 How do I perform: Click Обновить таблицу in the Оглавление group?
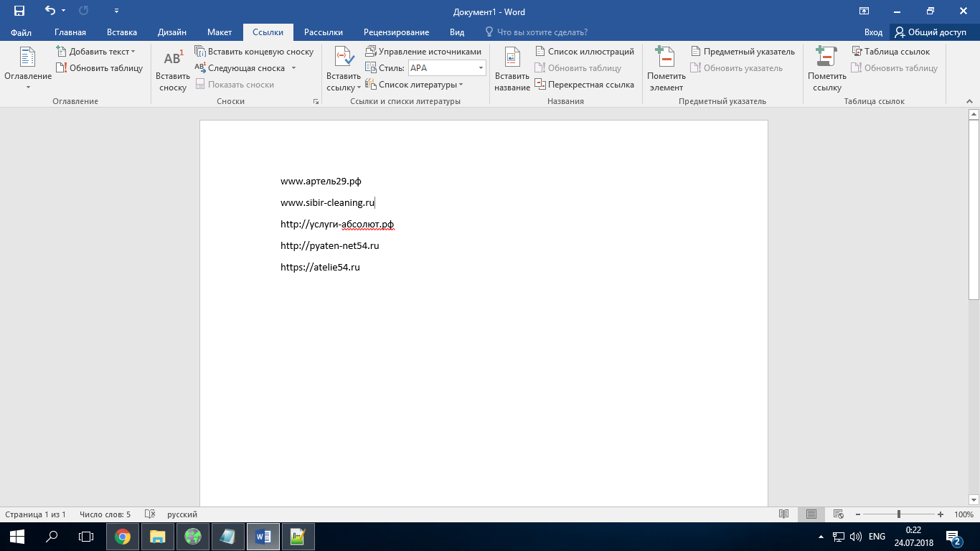click(100, 68)
